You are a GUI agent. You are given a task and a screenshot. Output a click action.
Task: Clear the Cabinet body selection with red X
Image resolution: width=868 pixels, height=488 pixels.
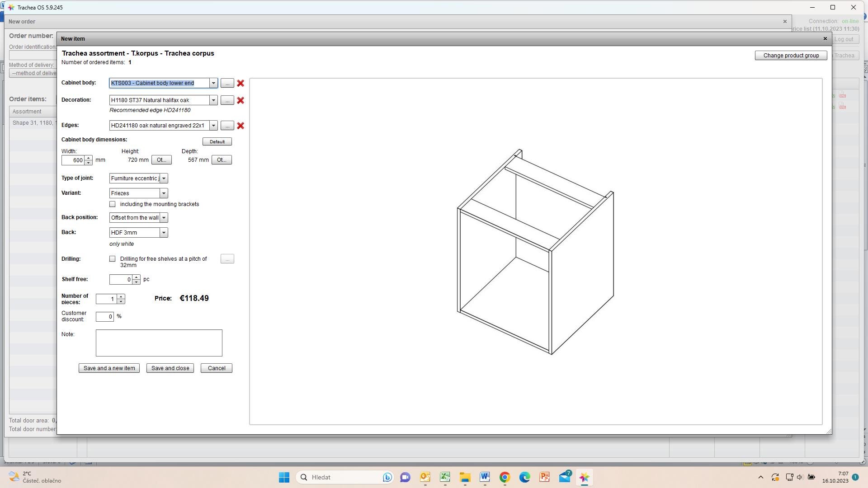coord(241,83)
